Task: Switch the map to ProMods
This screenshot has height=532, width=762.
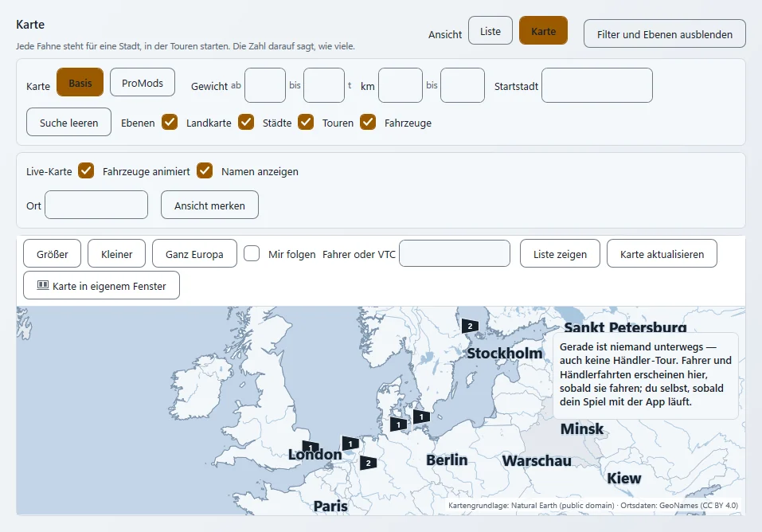Action: click(143, 82)
